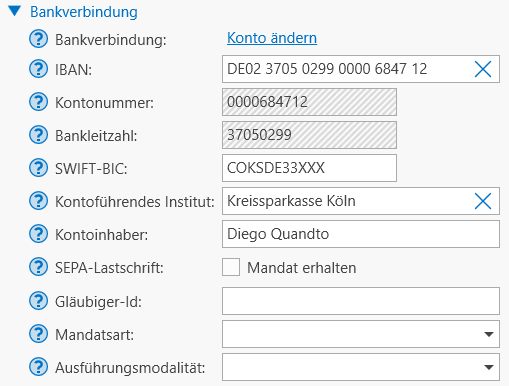This screenshot has width=509, height=386.
Task: Focus Kontoinhaber field Diego Quandto
Action: point(361,234)
